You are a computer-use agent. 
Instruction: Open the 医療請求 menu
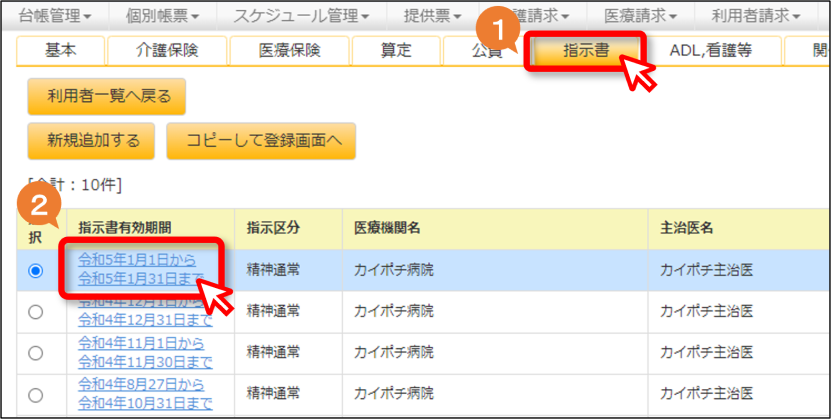point(641,16)
